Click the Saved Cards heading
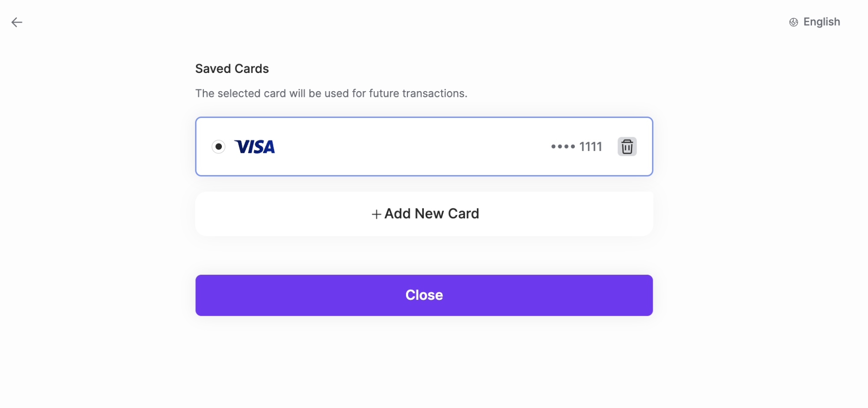This screenshot has height=408, width=868. point(232,68)
